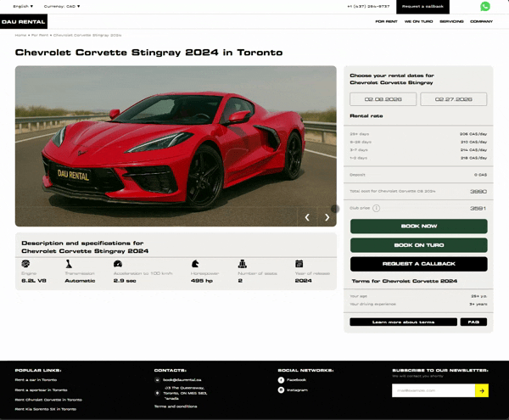The height and width of the screenshot is (420, 509).
Task: Click the engine spec icon
Action: point(25,264)
